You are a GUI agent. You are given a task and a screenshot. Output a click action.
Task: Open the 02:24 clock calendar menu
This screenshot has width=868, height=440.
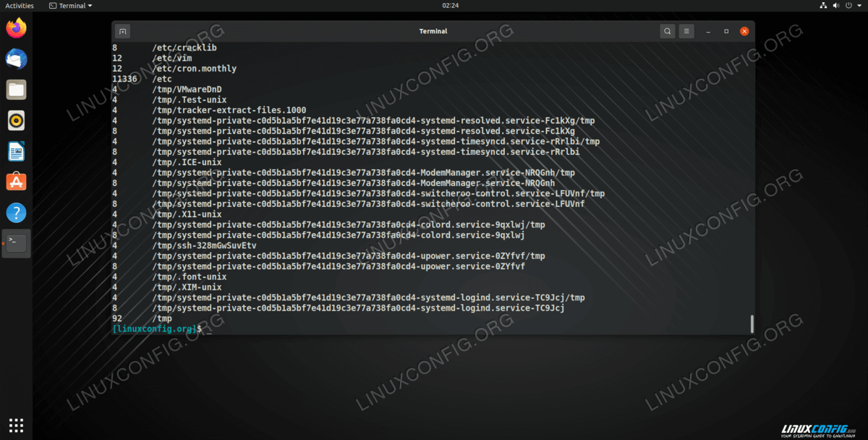433,5
